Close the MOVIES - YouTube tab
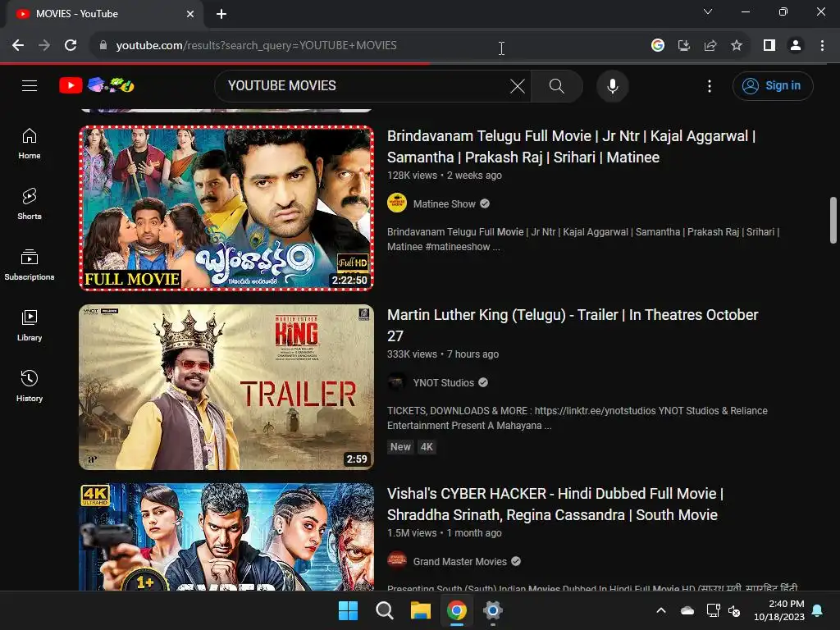 [x=190, y=14]
